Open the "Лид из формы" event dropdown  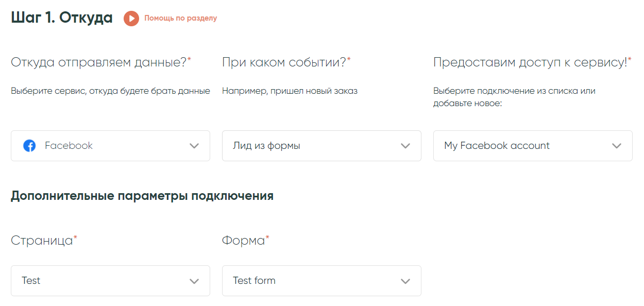[x=309, y=146]
